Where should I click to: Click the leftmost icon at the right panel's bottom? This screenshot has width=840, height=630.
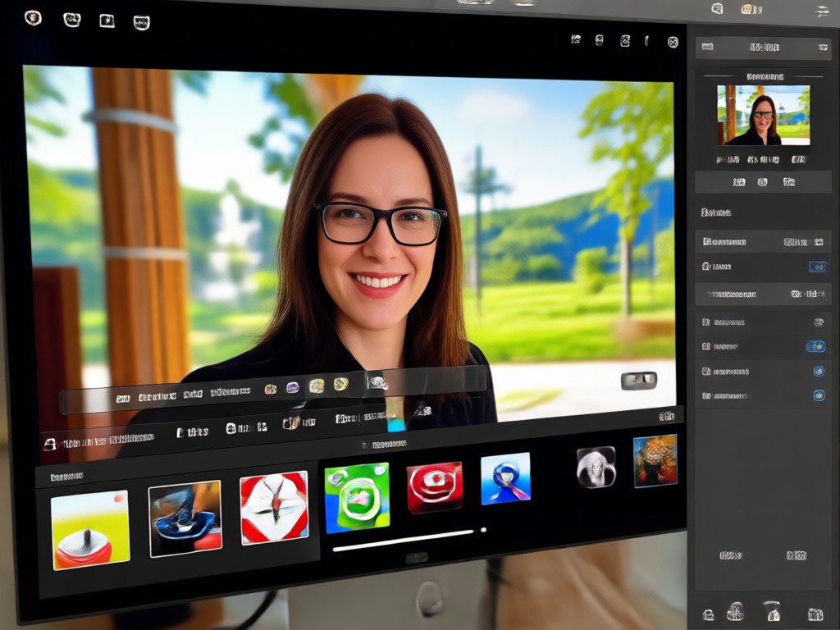point(708,614)
